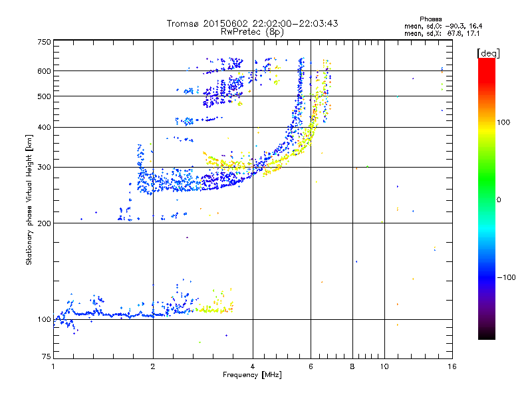532x399 pixels.
Task: Click the '100' y-axis tick label on the left axis
Action: pyautogui.click(x=45, y=320)
